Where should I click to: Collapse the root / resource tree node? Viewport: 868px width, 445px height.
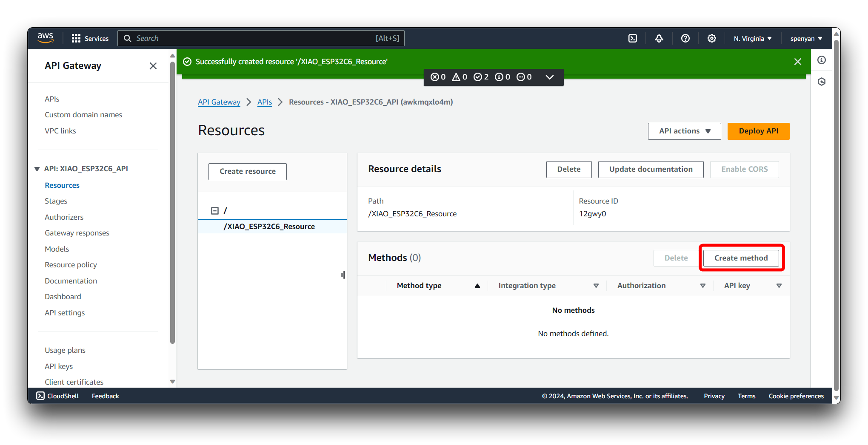(215, 211)
